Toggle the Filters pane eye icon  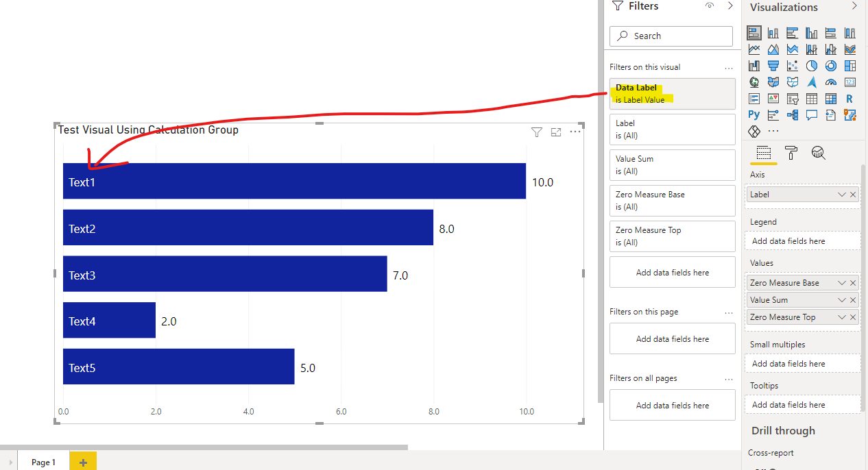click(x=710, y=6)
